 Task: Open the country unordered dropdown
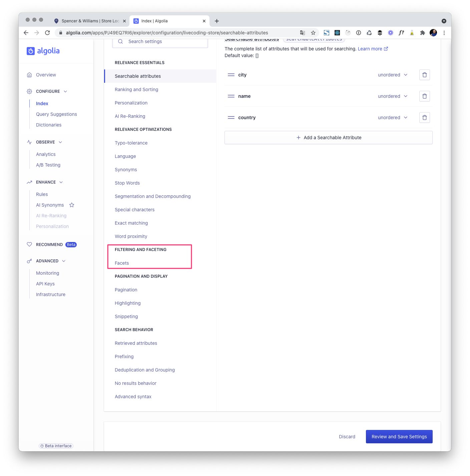(393, 117)
